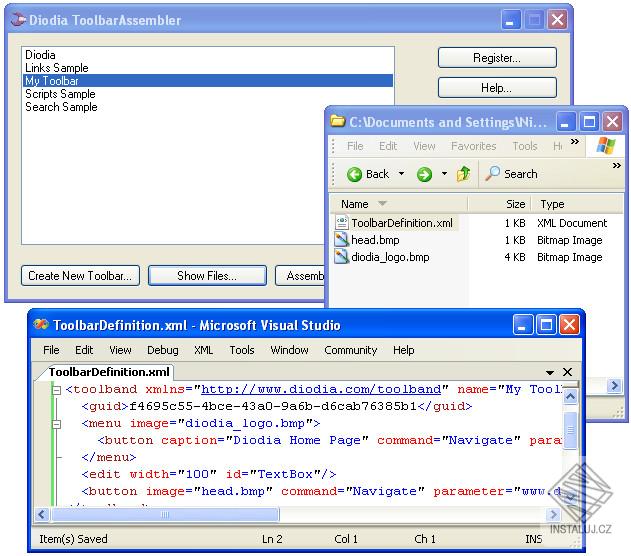The height and width of the screenshot is (556, 631).
Task: Select the diodia_logo.bmp file icon
Action: pyautogui.click(x=341, y=257)
